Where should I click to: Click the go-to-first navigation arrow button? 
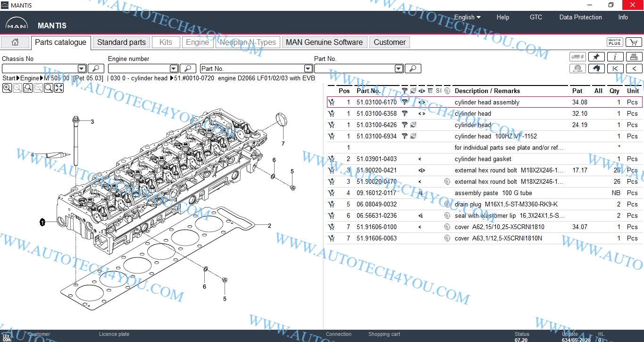coord(615,68)
